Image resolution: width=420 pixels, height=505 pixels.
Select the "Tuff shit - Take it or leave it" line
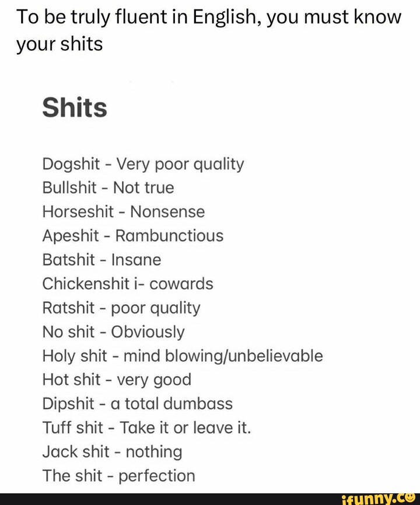146,428
